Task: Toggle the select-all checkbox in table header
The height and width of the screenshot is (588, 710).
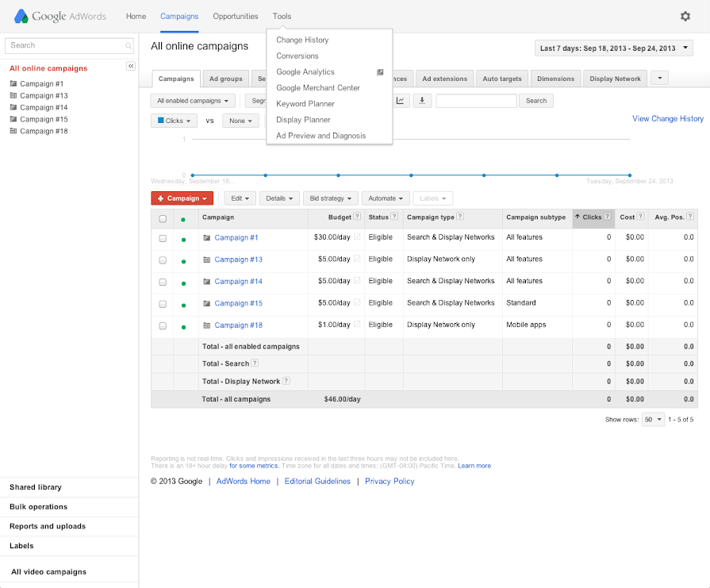Action: 163,218
